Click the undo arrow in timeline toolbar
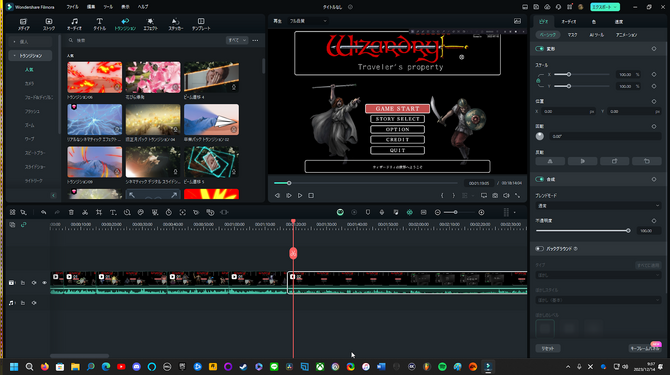Viewport: 670px width, 375px height. (x=44, y=212)
